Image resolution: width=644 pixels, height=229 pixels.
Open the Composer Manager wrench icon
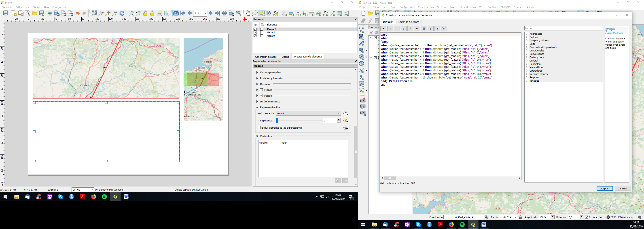(28, 13)
